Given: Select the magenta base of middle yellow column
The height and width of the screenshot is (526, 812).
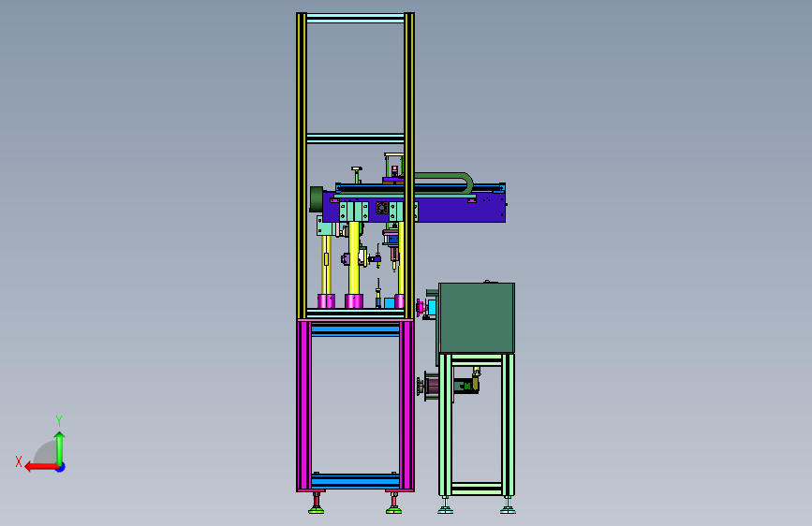Looking at the screenshot, I should point(354,301).
